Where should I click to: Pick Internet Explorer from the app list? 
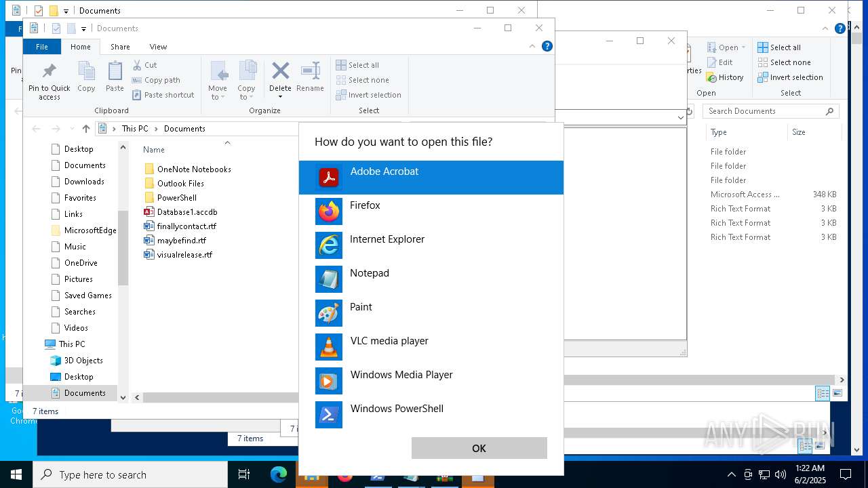[431, 245]
